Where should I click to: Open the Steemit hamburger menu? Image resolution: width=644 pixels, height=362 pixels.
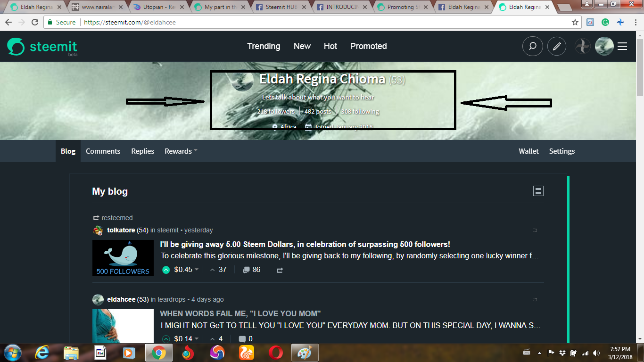[622, 46]
